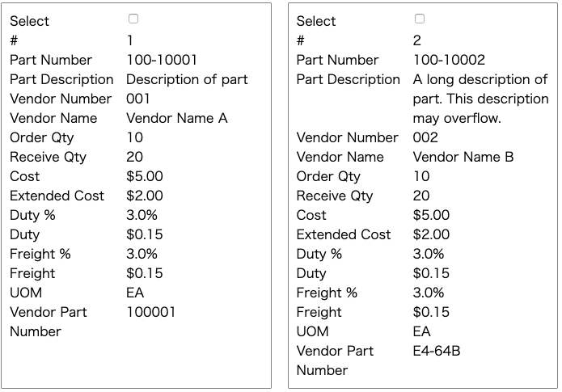Click the Cost $5.00 value in card 2

pos(431,215)
